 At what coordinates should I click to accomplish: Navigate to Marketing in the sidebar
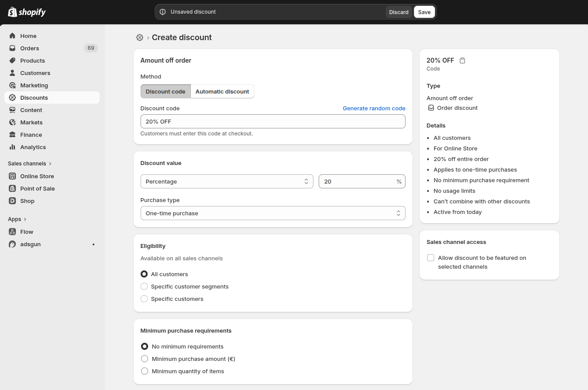pos(34,85)
